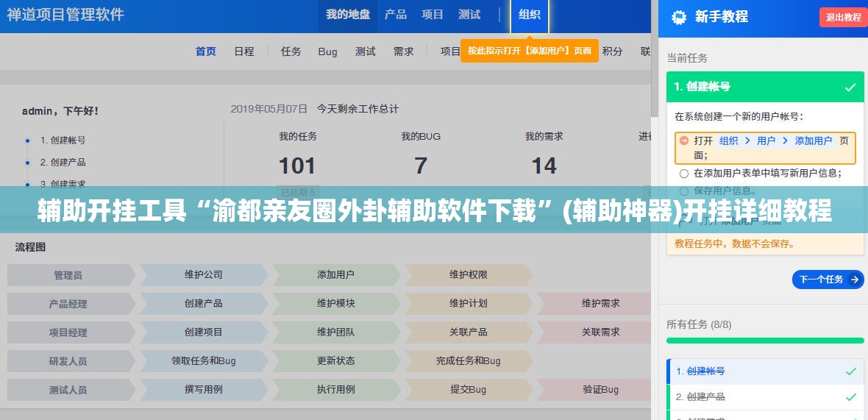Click the 1. 创建帐号 link in welcome list
This screenshot has width=868, height=420.
63,140
